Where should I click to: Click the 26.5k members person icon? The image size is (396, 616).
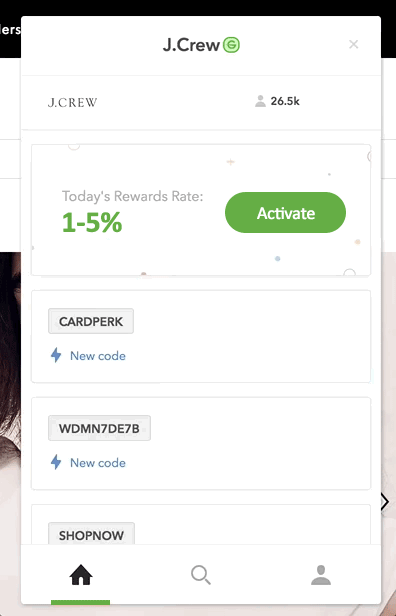pyautogui.click(x=260, y=101)
